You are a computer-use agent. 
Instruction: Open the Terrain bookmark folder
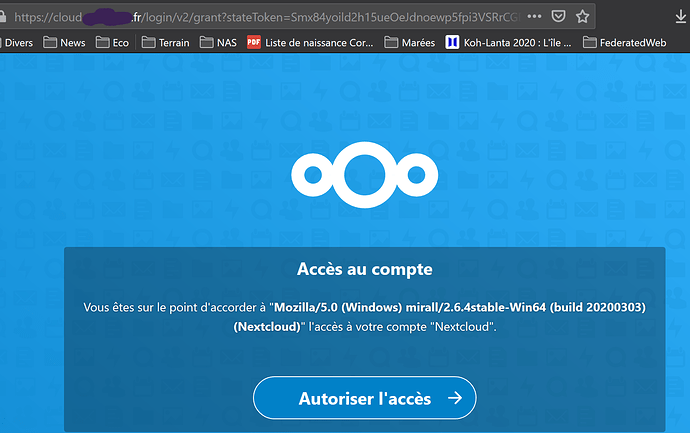pyautogui.click(x=165, y=43)
